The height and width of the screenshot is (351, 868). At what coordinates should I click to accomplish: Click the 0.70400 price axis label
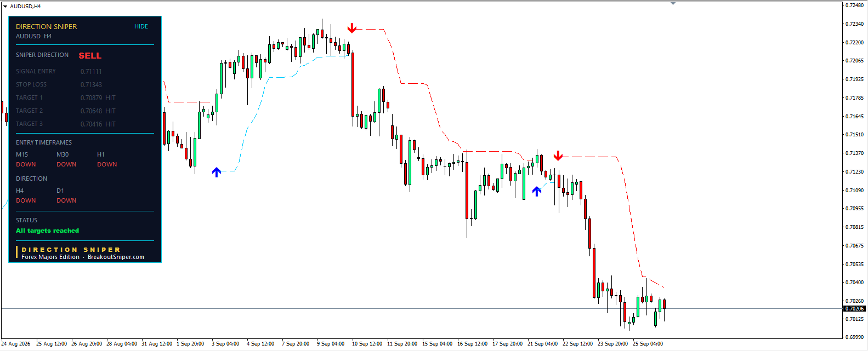click(854, 283)
